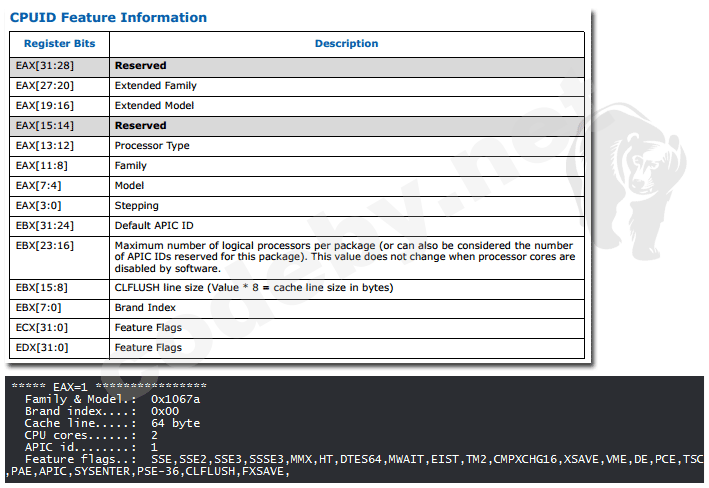Image resolution: width=709 pixels, height=488 pixels.
Task: Click the Stepping description cell
Action: pos(137,206)
